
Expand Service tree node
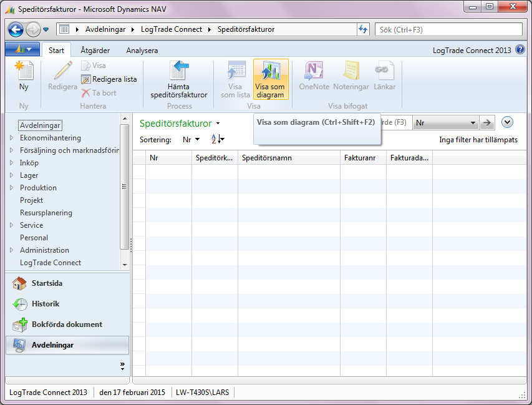pyautogui.click(x=11, y=225)
